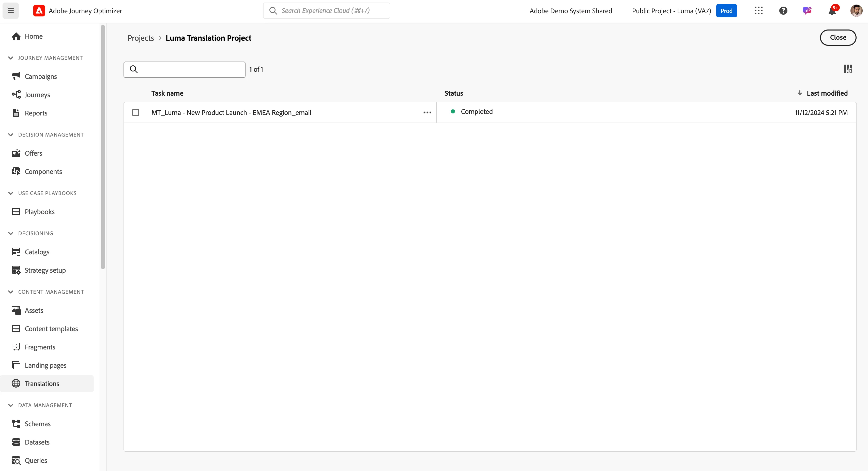Click the Translations globe icon
The image size is (868, 471).
tap(16, 384)
